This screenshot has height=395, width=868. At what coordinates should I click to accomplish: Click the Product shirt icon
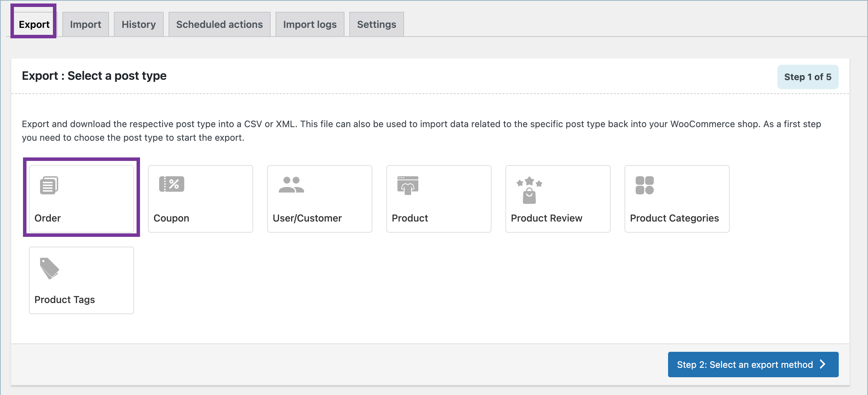408,185
